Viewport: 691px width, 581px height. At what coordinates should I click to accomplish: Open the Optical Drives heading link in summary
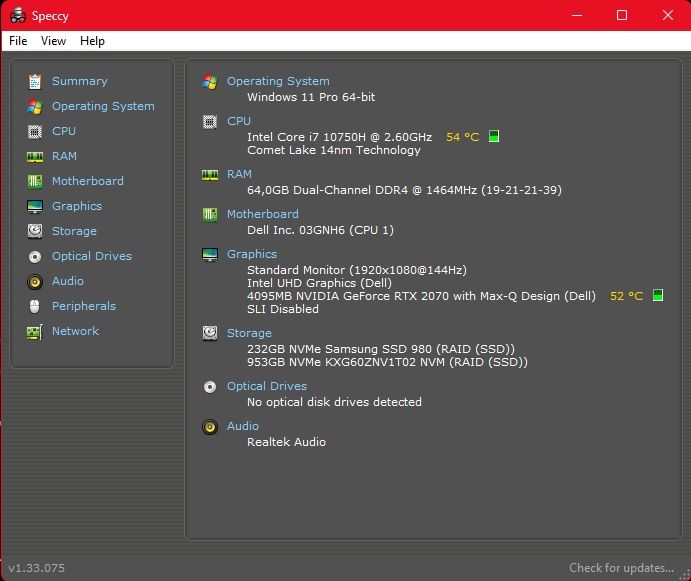tap(267, 386)
